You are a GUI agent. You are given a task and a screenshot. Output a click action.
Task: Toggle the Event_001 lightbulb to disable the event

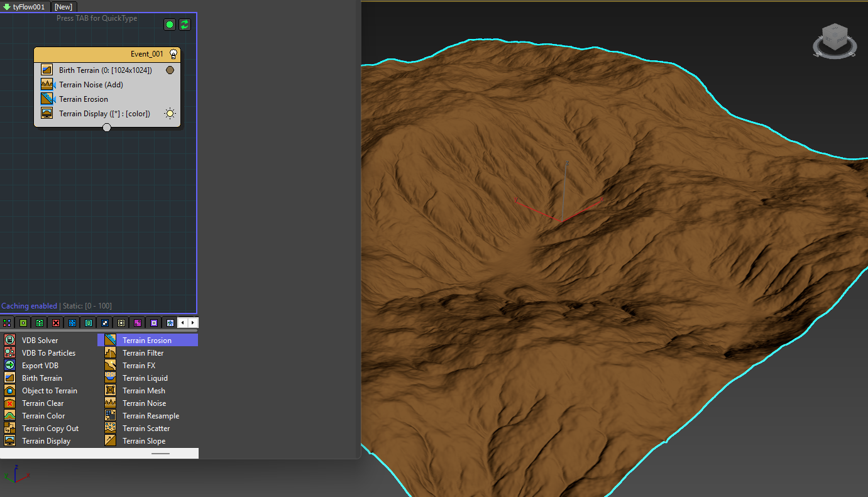[173, 53]
